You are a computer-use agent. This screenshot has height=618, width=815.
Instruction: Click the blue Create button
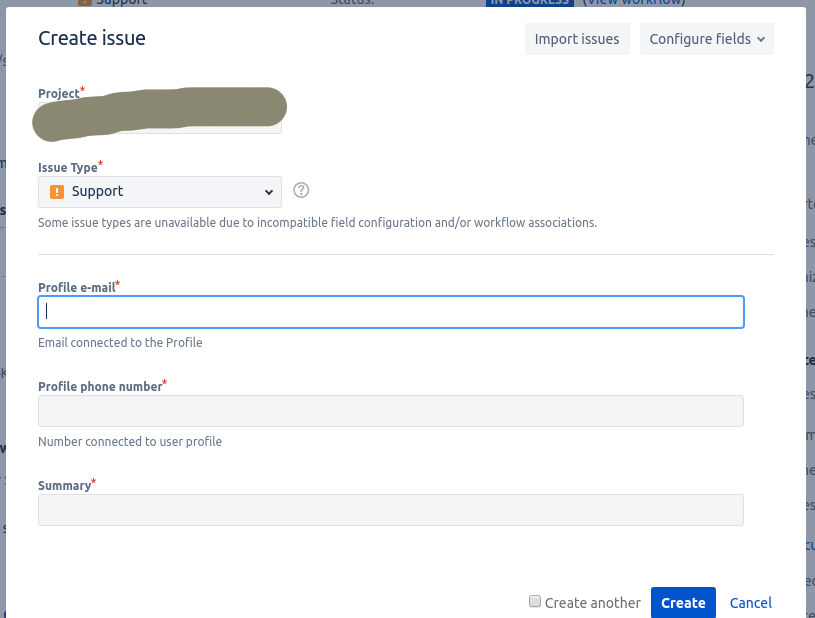click(x=683, y=603)
